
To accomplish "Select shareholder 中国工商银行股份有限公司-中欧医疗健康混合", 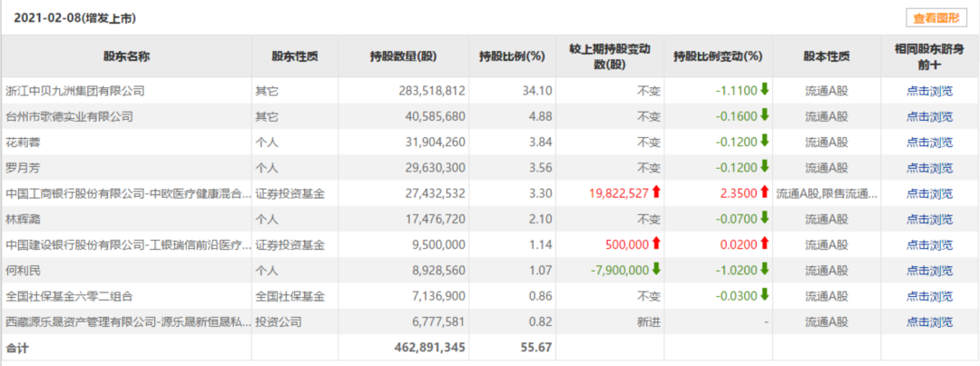I will pos(128,193).
